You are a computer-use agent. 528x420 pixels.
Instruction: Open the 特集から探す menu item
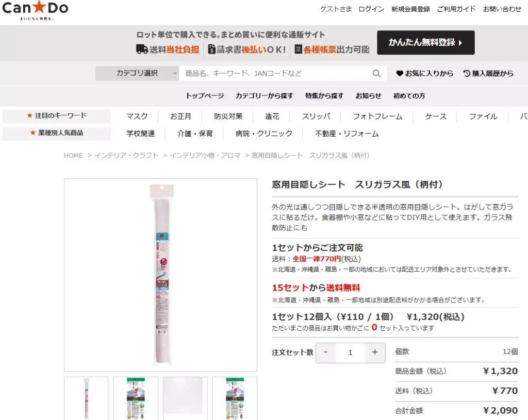click(324, 96)
